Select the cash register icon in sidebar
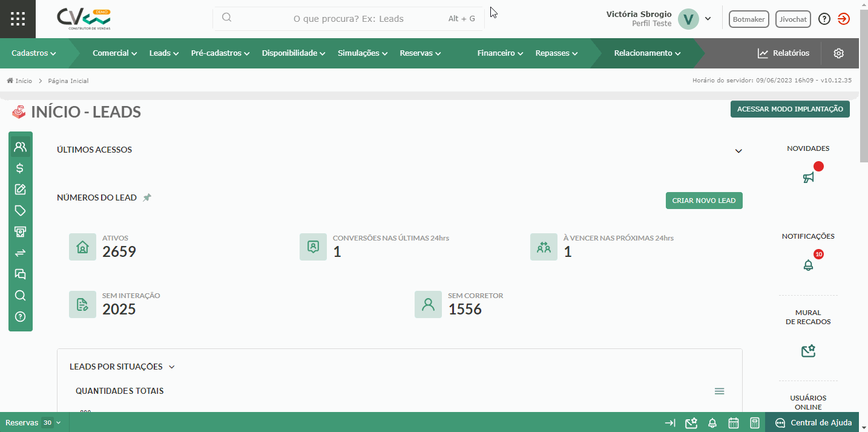Image resolution: width=868 pixels, height=432 pixels. 20,231
